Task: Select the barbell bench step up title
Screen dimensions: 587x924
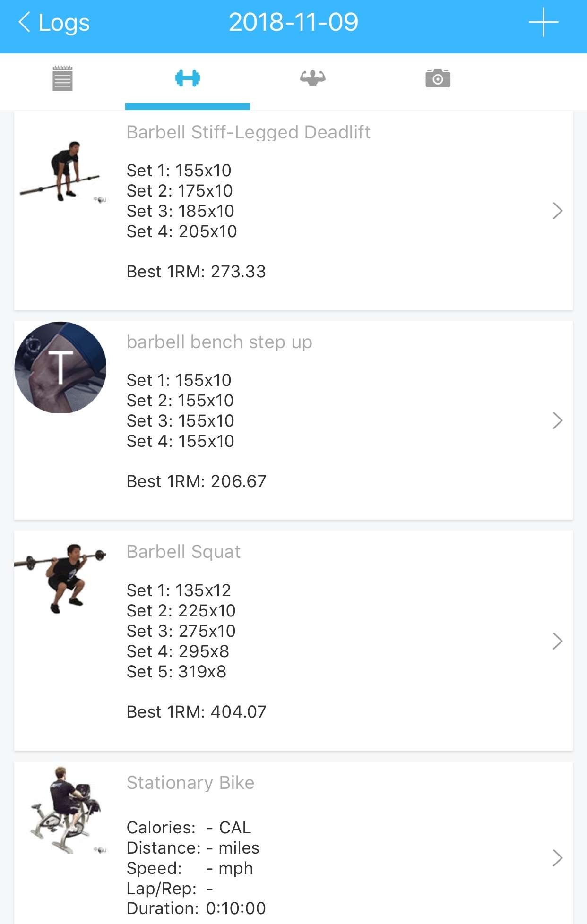Action: (x=219, y=342)
